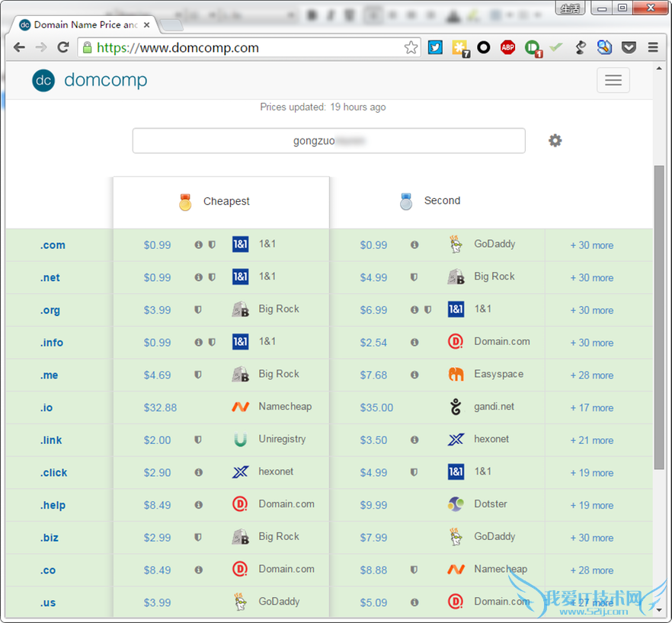Image resolution: width=672 pixels, height=623 pixels.
Task: Click the address bar URL
Action: (x=178, y=47)
